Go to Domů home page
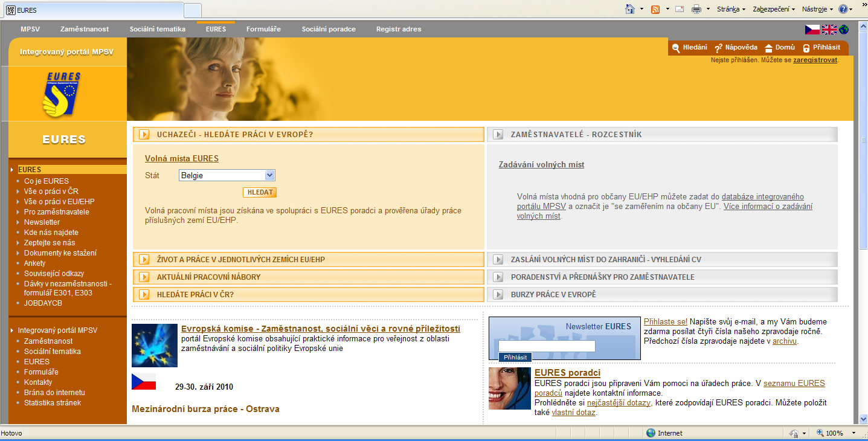Viewport: 868px width, 441px height. (x=780, y=47)
